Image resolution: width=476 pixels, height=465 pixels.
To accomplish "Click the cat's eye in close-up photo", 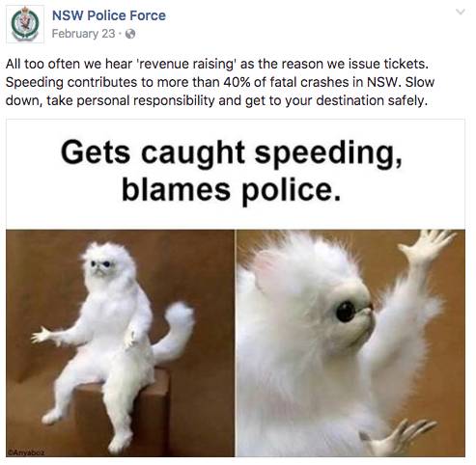I will [346, 312].
